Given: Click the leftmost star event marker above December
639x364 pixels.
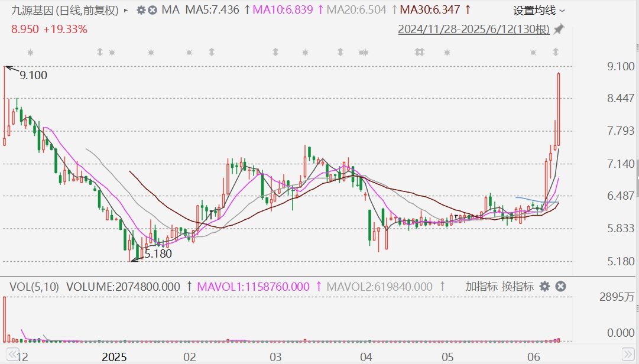Looking at the screenshot, I should tap(30, 53).
